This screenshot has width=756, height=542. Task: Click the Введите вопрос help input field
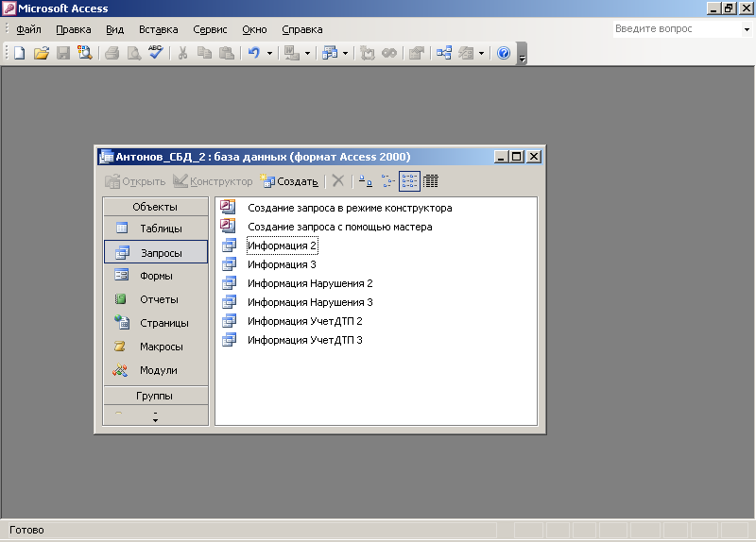point(677,29)
